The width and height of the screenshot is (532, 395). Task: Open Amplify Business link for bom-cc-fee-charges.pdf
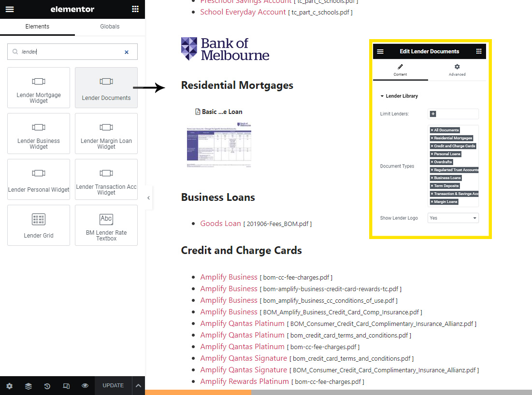pyautogui.click(x=229, y=277)
